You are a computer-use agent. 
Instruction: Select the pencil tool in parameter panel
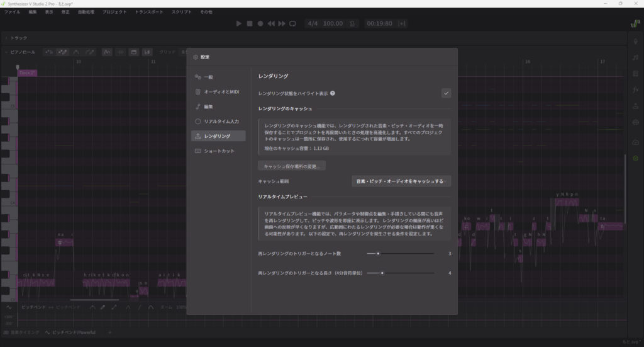pyautogui.click(x=103, y=307)
